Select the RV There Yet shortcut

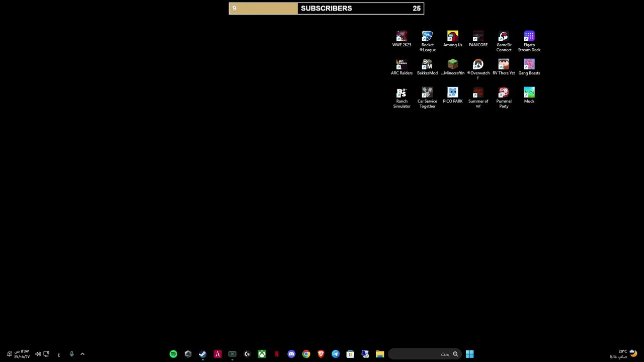pos(504,67)
